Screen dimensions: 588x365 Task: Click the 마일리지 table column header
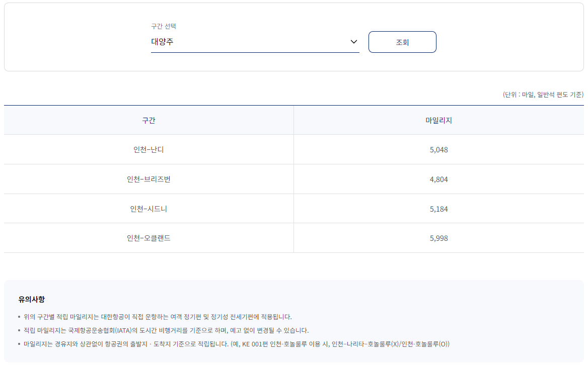(439, 120)
